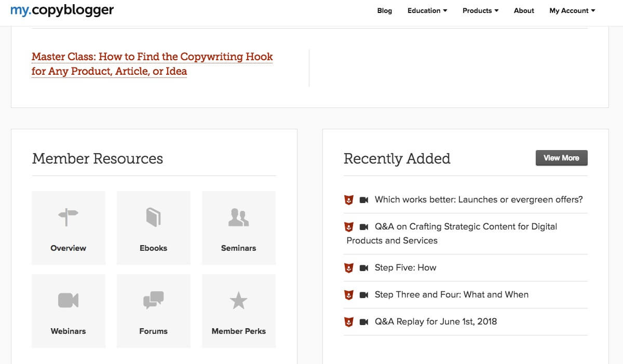The height and width of the screenshot is (364, 623).
Task: Select the Seminars tile label
Action: pyautogui.click(x=238, y=248)
